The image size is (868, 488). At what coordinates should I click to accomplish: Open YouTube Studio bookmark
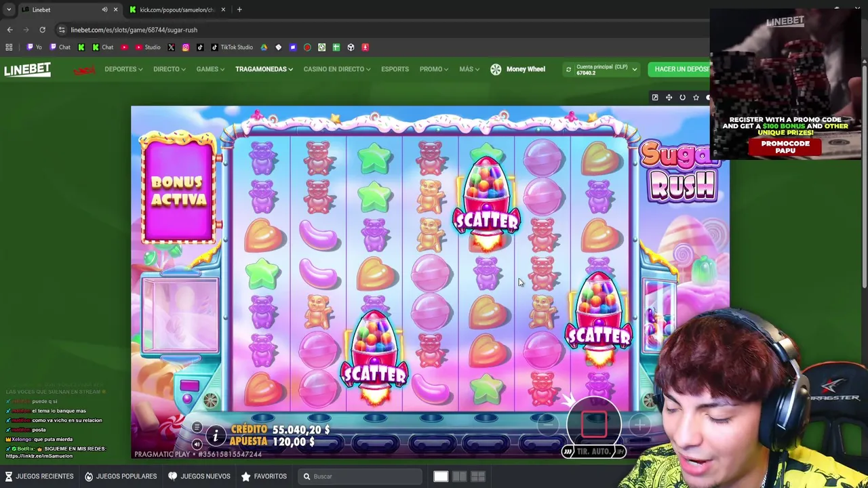click(148, 47)
